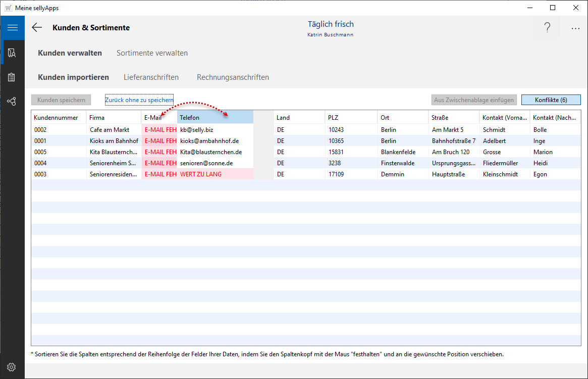Open the Lieferanschriften tab
The height and width of the screenshot is (379, 588).
(151, 77)
